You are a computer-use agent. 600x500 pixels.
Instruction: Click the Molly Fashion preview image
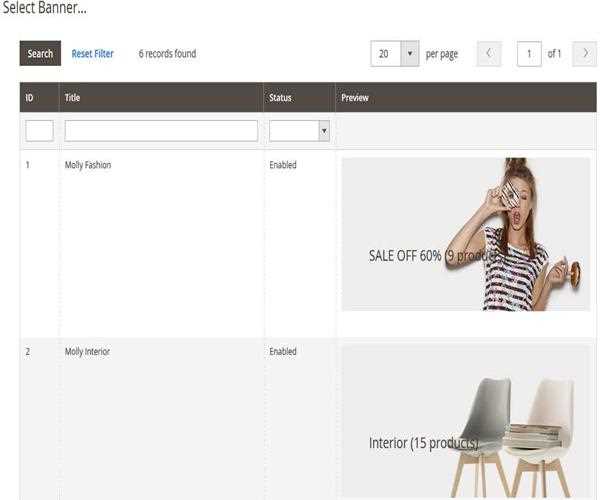pyautogui.click(x=466, y=234)
